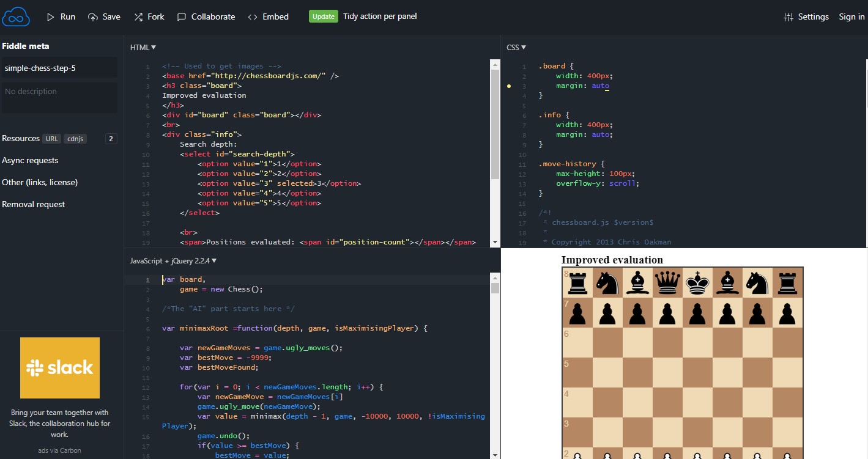
Task: Click the Sign in link
Action: click(851, 17)
